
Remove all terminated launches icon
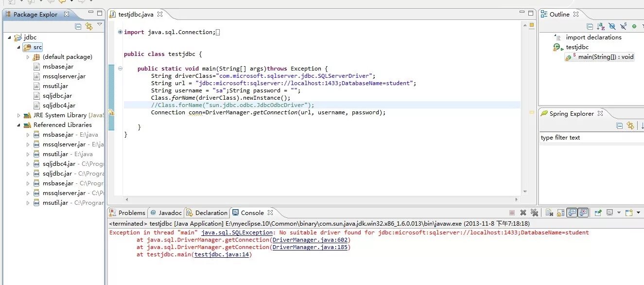[x=534, y=213]
